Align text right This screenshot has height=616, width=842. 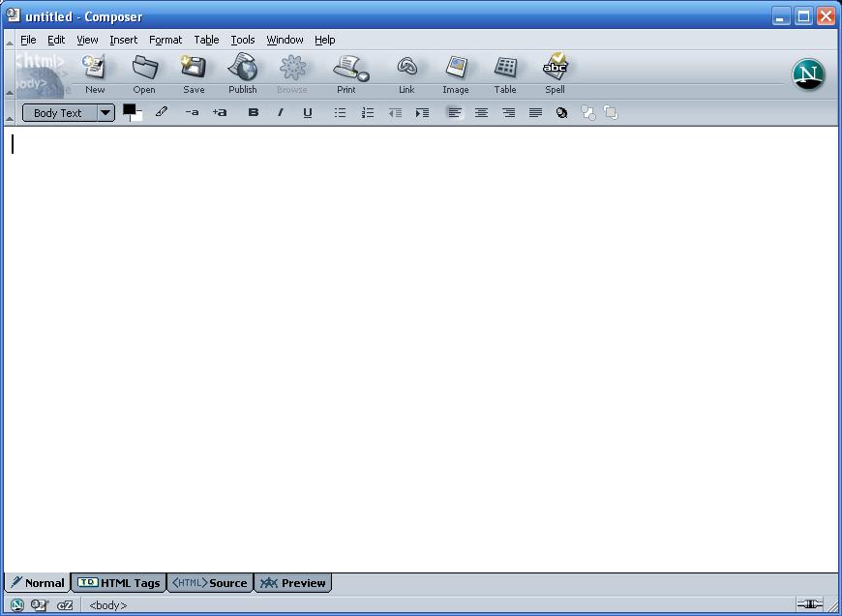(508, 113)
